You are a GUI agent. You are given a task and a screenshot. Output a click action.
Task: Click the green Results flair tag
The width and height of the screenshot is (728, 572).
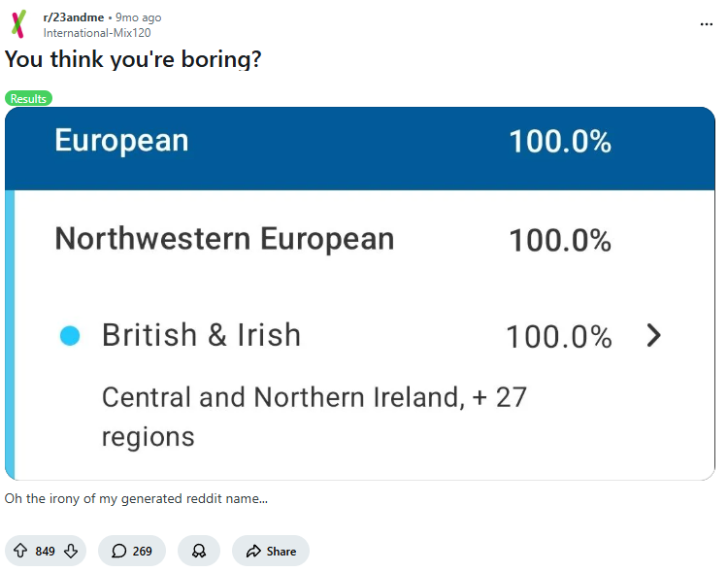point(28,99)
